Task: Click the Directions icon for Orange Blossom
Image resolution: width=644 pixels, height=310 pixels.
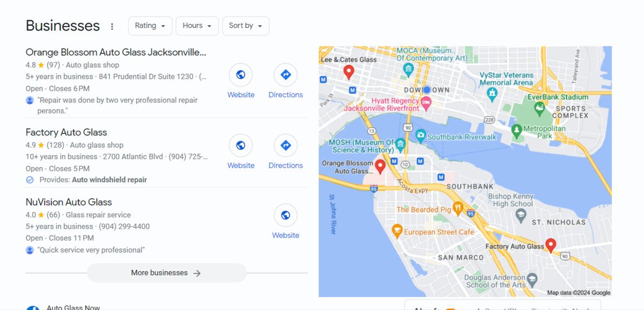Action: (286, 75)
